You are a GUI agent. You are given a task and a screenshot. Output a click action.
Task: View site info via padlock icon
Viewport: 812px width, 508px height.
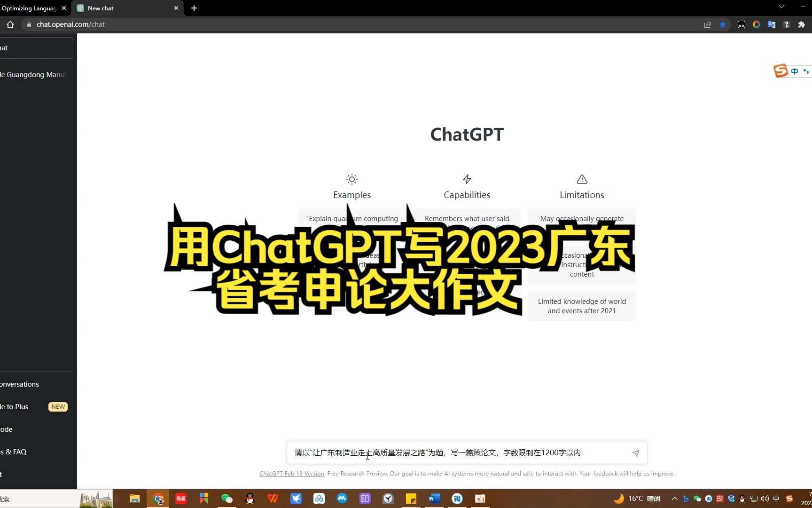point(29,24)
